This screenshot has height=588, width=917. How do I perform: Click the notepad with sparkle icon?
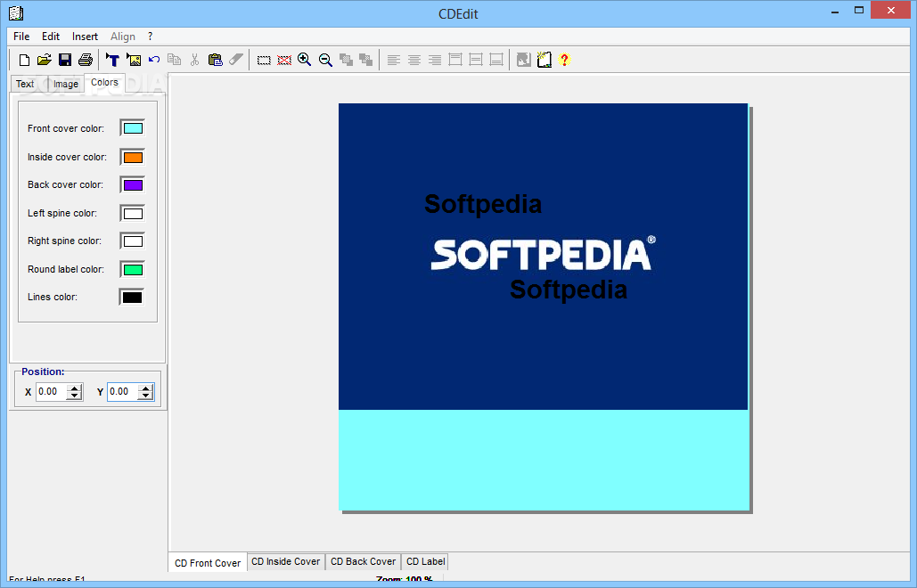coord(544,60)
